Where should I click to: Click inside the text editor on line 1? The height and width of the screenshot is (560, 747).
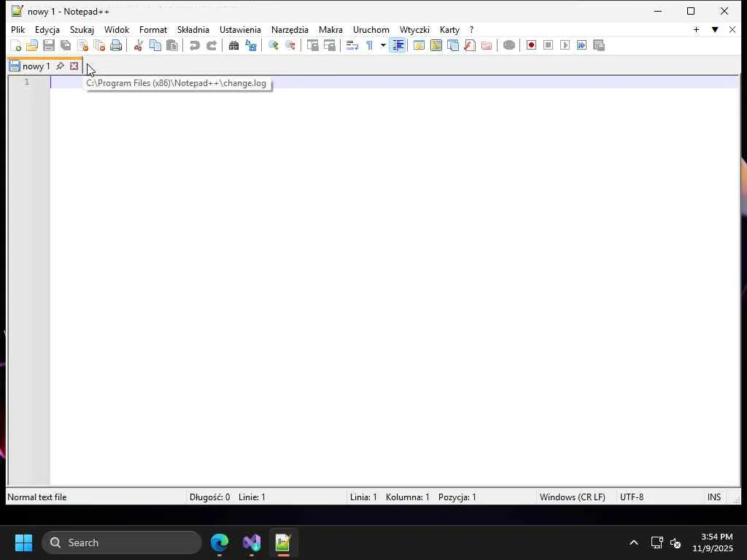click(395, 82)
